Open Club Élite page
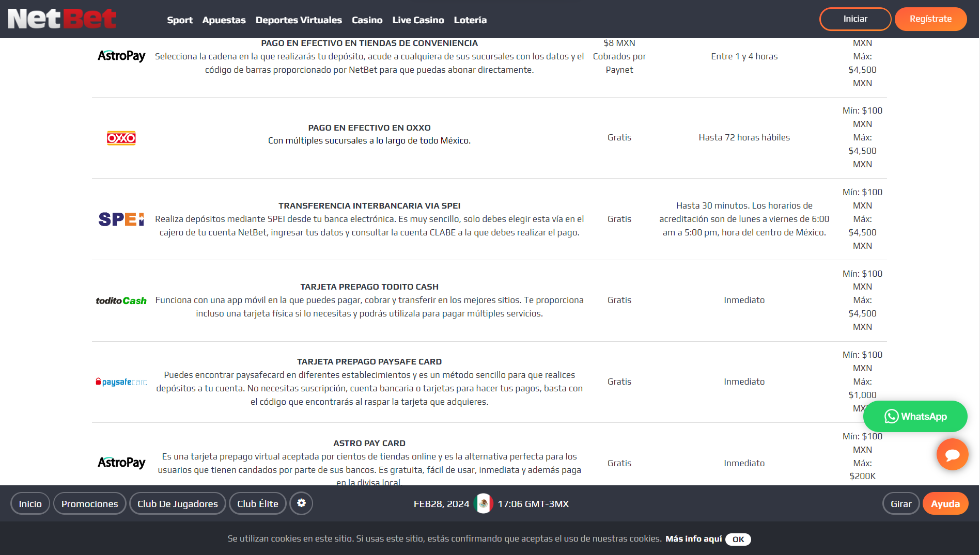Screen dimensions: 980x555 (x=258, y=503)
